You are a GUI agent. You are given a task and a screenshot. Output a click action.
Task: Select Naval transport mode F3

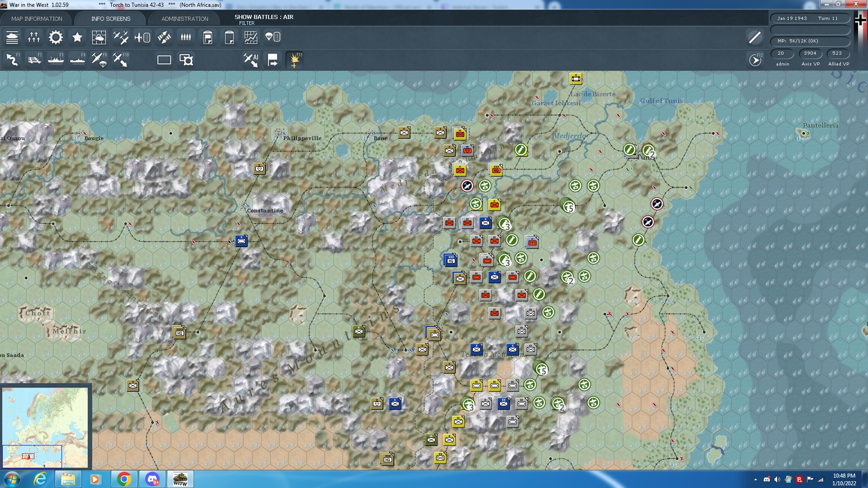(x=56, y=60)
